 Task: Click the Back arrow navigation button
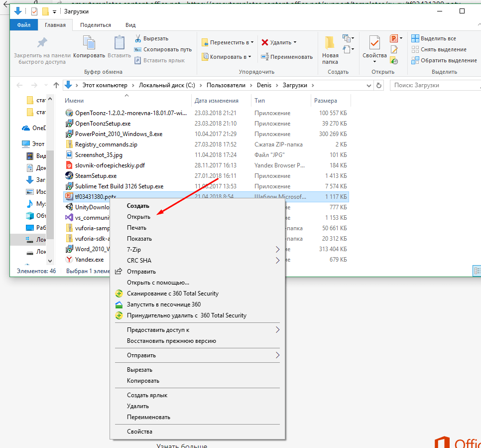click(19, 85)
